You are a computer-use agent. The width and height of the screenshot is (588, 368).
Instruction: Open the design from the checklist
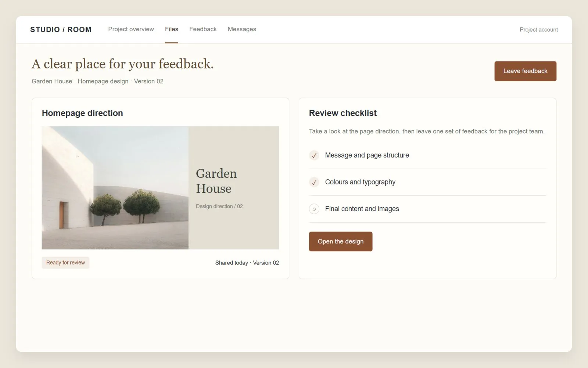pos(341,241)
